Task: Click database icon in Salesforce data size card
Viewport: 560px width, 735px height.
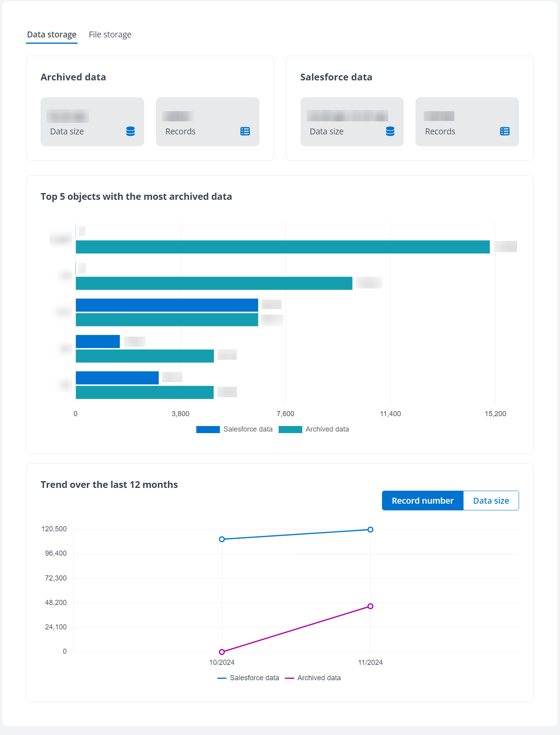Action: pos(390,131)
